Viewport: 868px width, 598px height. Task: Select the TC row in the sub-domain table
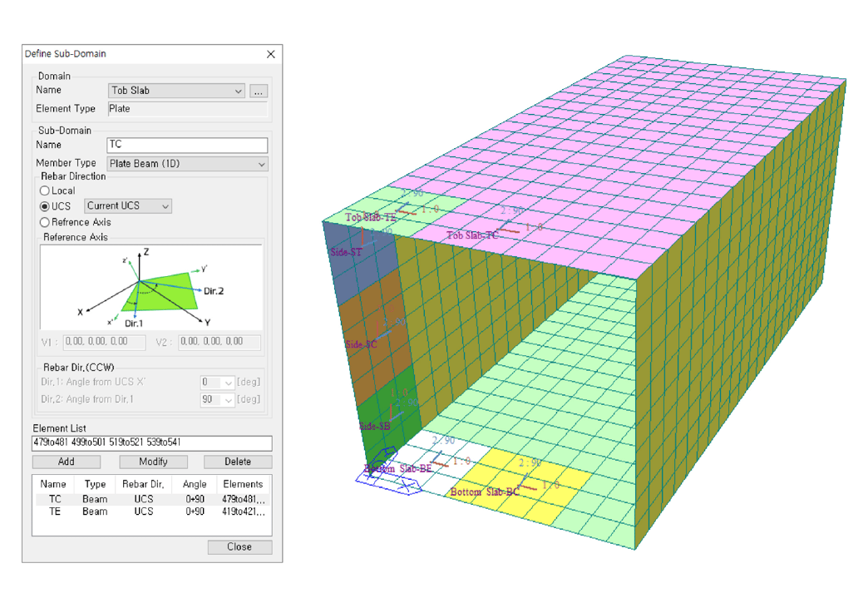(x=150, y=499)
